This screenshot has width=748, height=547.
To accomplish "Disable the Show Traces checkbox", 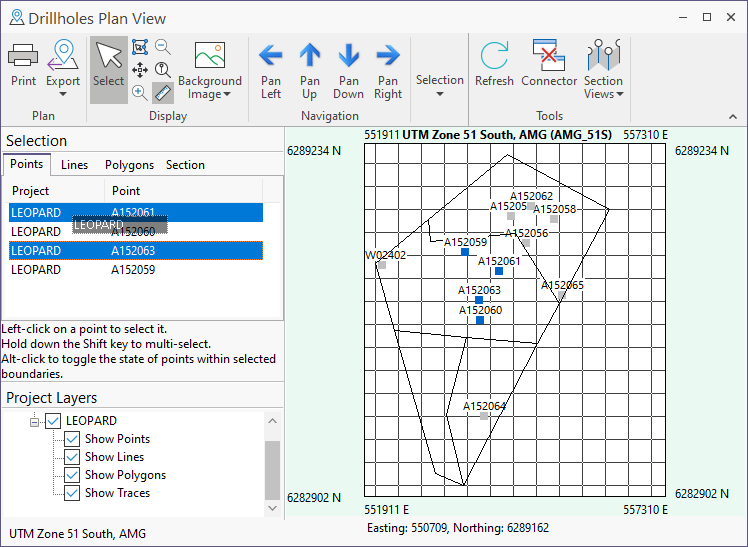I will (x=72, y=493).
